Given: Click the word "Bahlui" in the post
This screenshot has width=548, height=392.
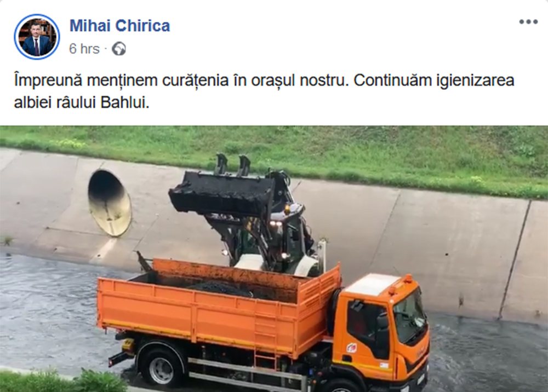Looking at the screenshot, I should click(x=125, y=102).
